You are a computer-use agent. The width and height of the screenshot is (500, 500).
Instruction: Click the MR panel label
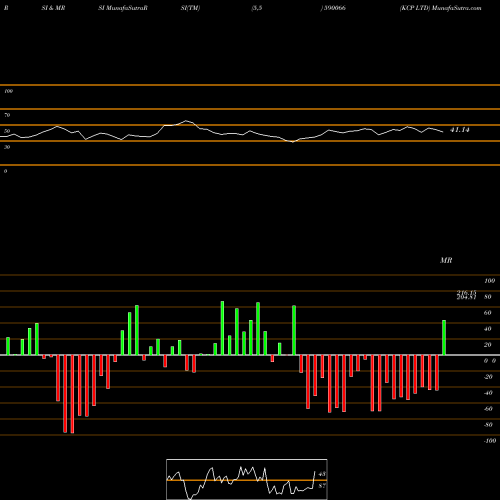click(446, 260)
